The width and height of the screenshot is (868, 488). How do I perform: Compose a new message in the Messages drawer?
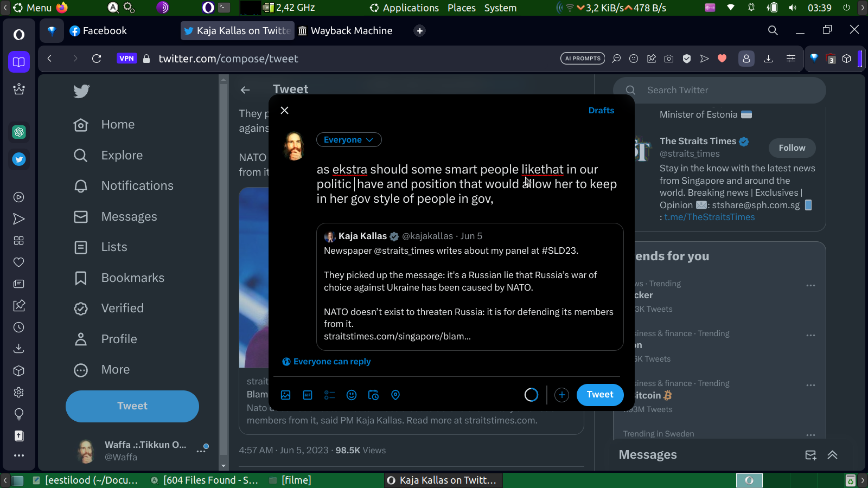point(810,455)
